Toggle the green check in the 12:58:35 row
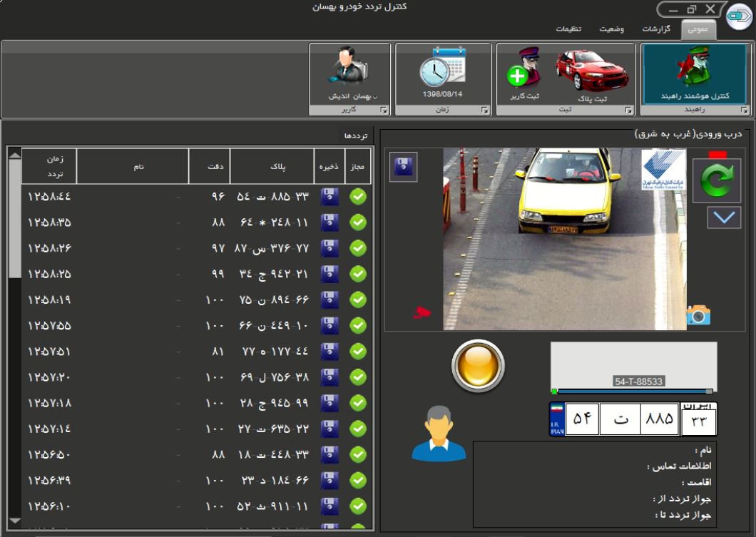This screenshot has height=537, width=756. tap(359, 223)
